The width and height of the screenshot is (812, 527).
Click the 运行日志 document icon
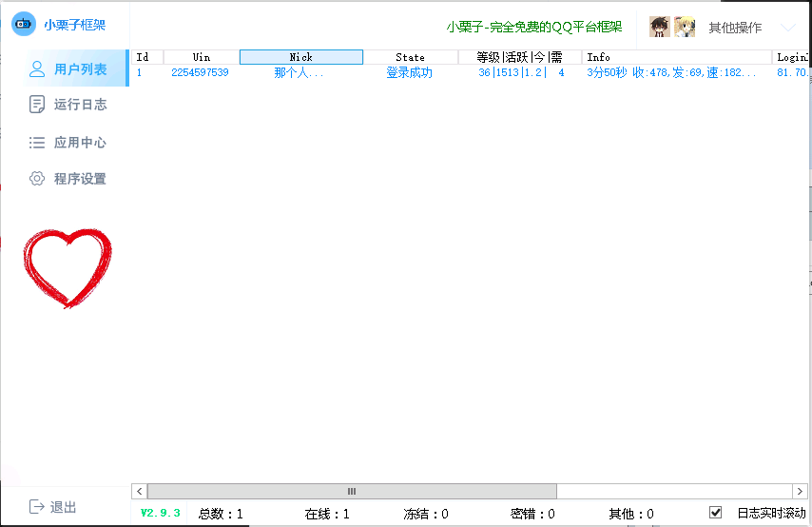(x=37, y=104)
